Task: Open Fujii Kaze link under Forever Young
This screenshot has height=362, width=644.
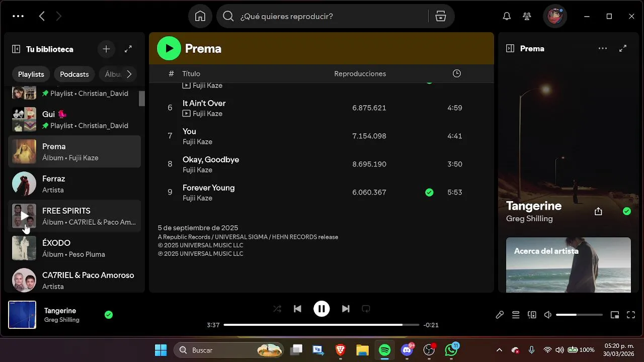Action: [x=197, y=198]
